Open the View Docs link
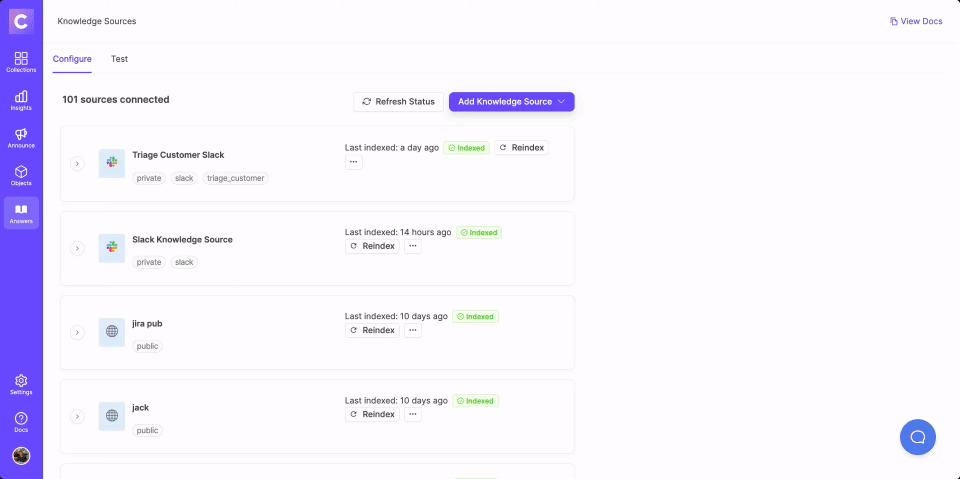 [916, 21]
